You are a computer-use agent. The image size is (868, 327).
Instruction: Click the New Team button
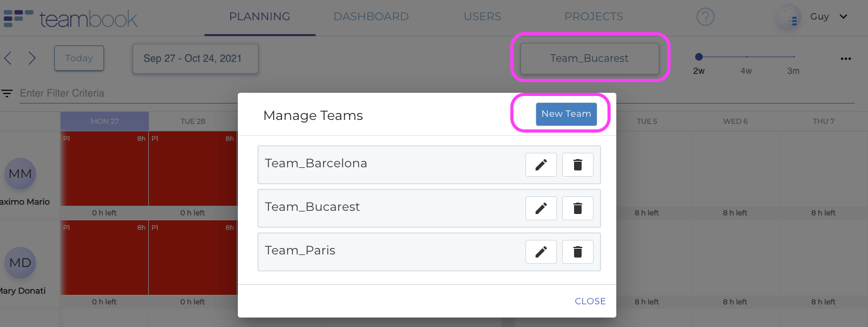tap(566, 114)
